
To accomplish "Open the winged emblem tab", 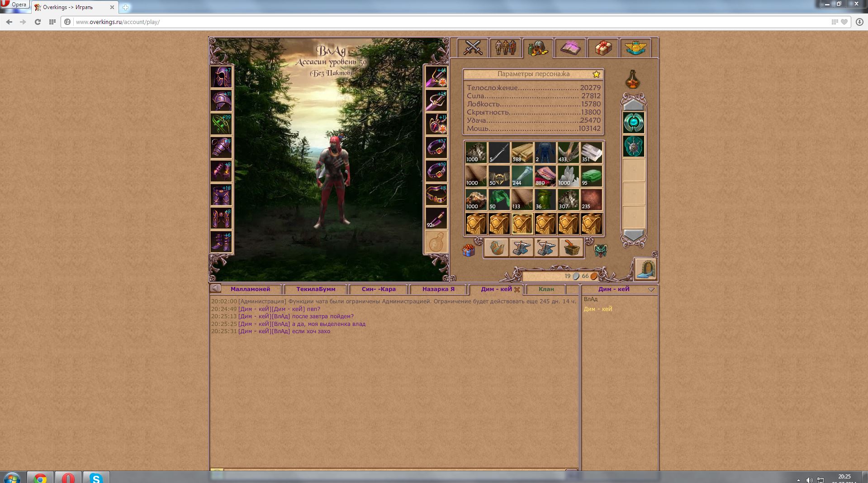I will 636,48.
